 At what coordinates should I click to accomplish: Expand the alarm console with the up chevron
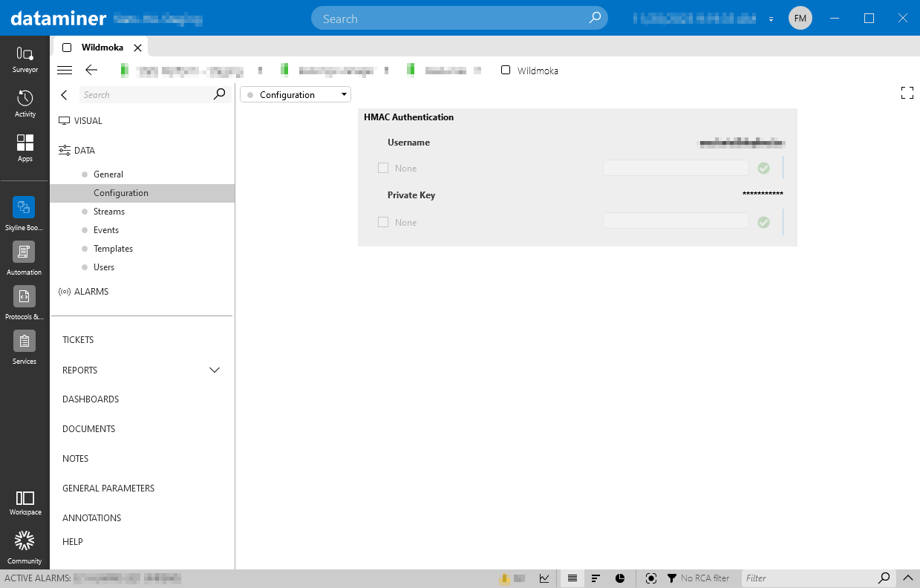pos(908,578)
